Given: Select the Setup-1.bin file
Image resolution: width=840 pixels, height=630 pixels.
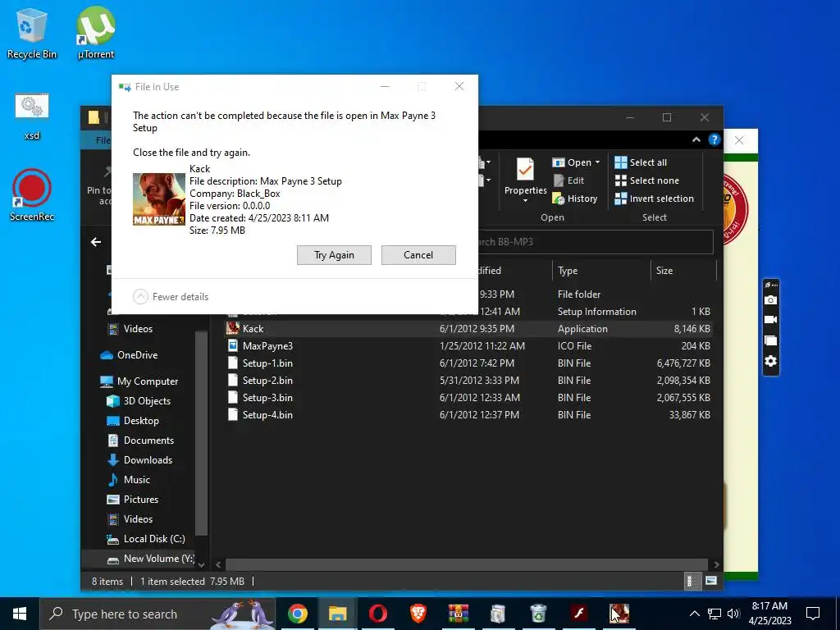Looking at the screenshot, I should pyautogui.click(x=468, y=363).
